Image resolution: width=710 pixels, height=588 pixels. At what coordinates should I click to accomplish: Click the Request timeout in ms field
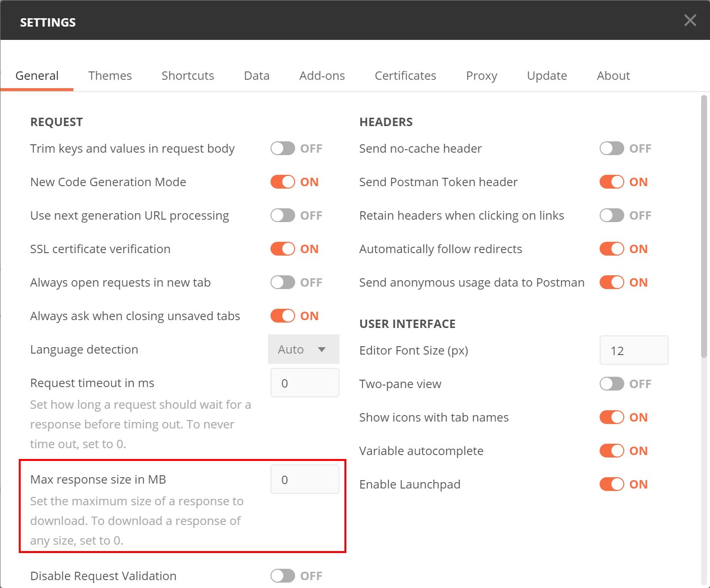tap(304, 383)
